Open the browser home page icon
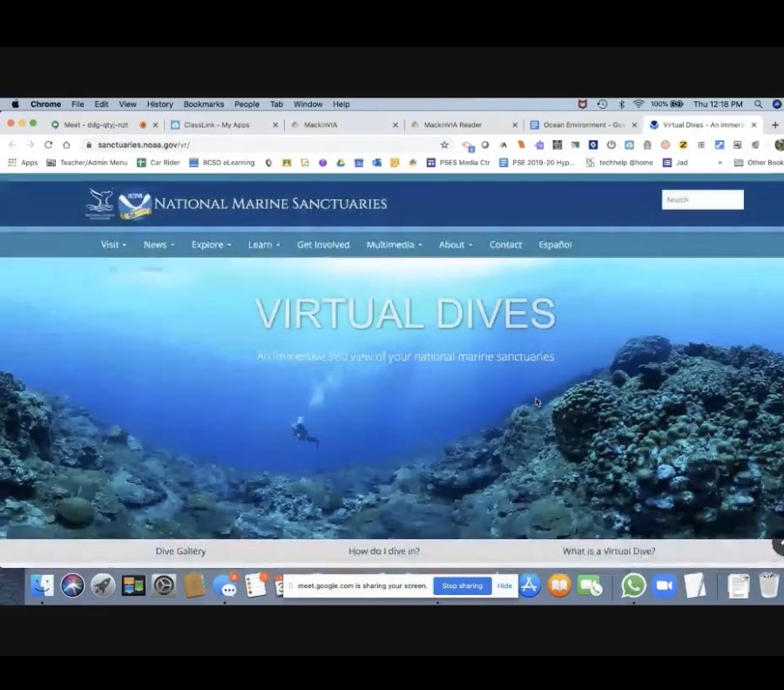The image size is (784, 690). (x=66, y=145)
